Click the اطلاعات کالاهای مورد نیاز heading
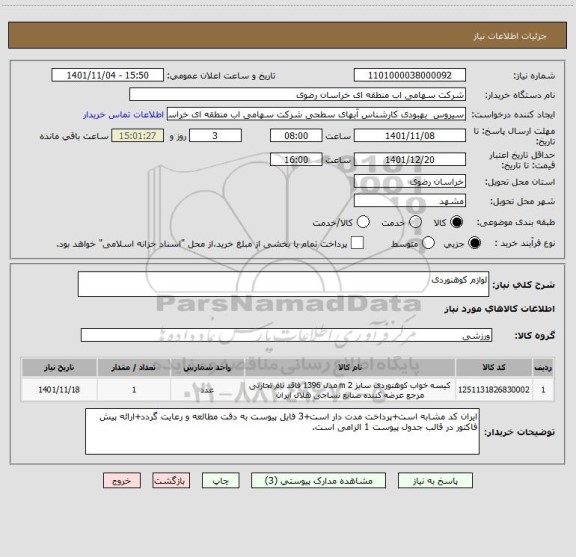Image resolution: width=576 pixels, height=557 pixels. (x=500, y=309)
